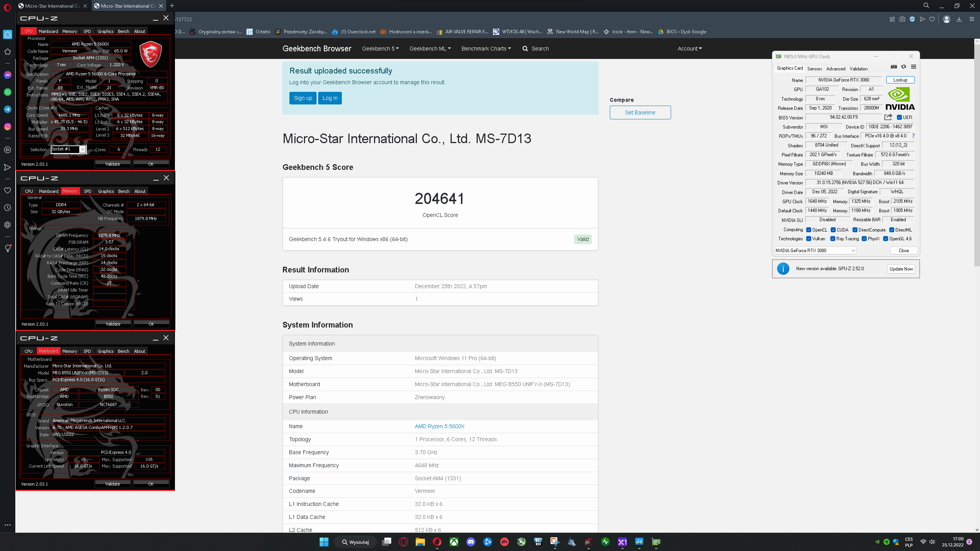Refresh GPU-Z data with the refresh icon
This screenshot has width=980, height=551.
903,67
